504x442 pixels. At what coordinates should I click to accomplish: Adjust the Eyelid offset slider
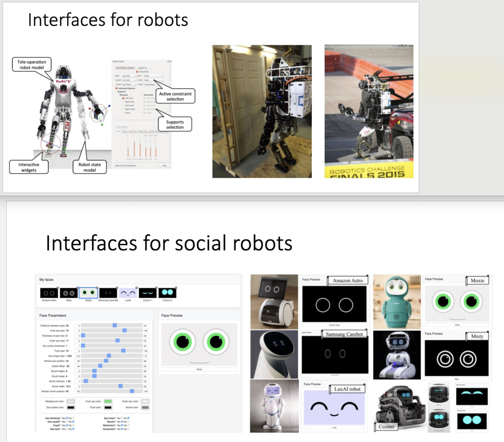(x=112, y=366)
